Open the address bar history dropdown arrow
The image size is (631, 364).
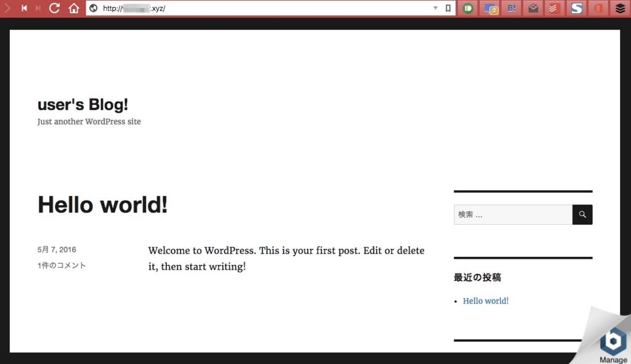point(436,8)
